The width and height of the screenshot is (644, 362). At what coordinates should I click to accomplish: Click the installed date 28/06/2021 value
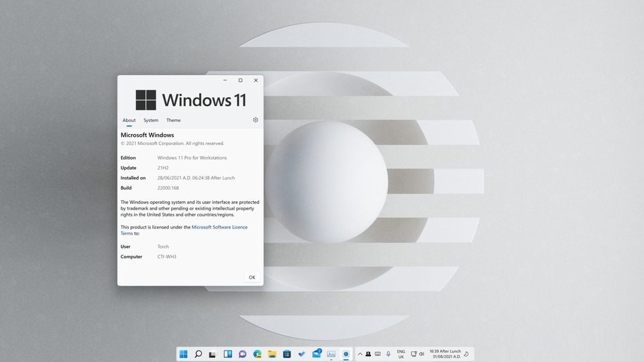(x=196, y=178)
